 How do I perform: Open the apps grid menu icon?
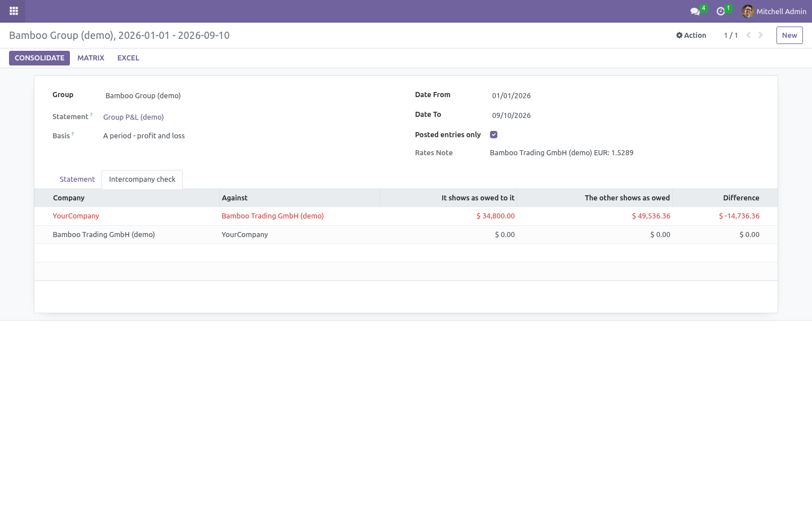pos(14,11)
